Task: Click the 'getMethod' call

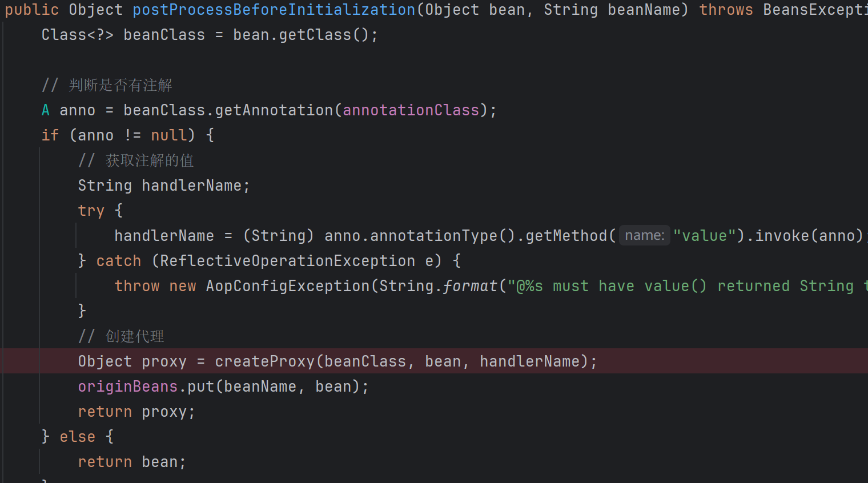Action: (566, 236)
